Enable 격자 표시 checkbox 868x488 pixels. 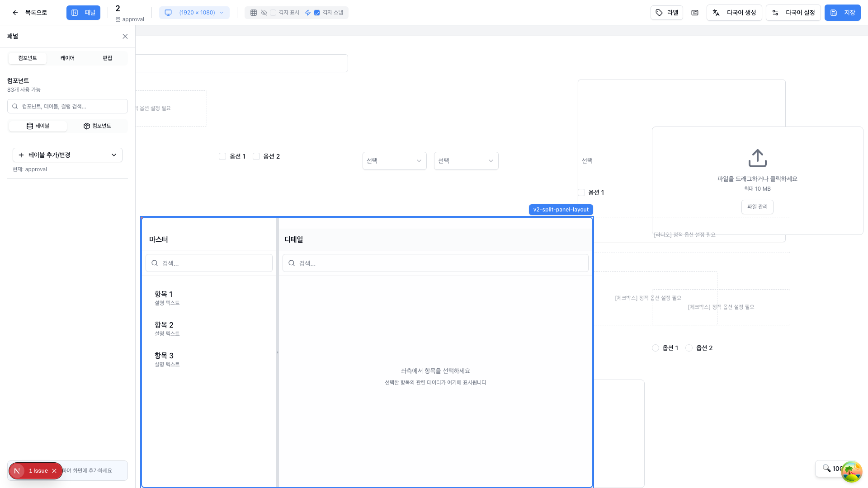[273, 13]
